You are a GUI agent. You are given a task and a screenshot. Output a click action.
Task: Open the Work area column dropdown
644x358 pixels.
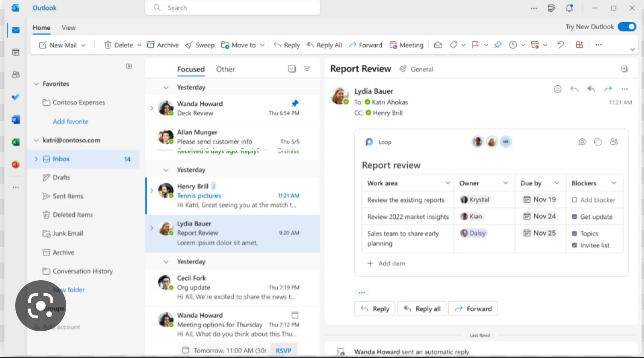click(x=448, y=183)
